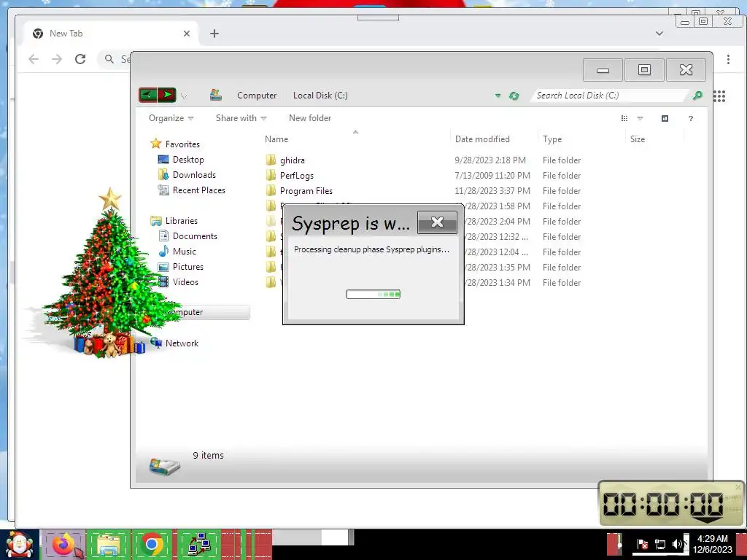Open a new Chrome tab with the plus button

[x=214, y=34]
